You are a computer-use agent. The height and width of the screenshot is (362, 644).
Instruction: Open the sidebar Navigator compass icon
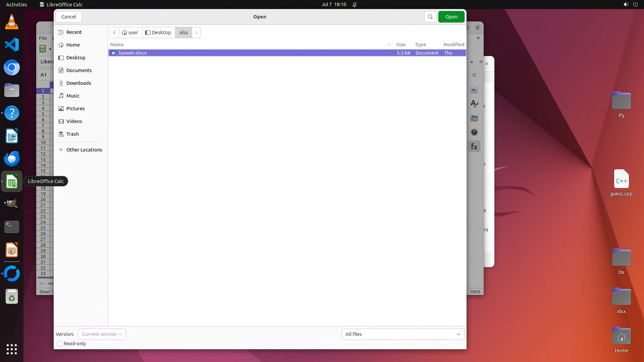pyautogui.click(x=474, y=132)
